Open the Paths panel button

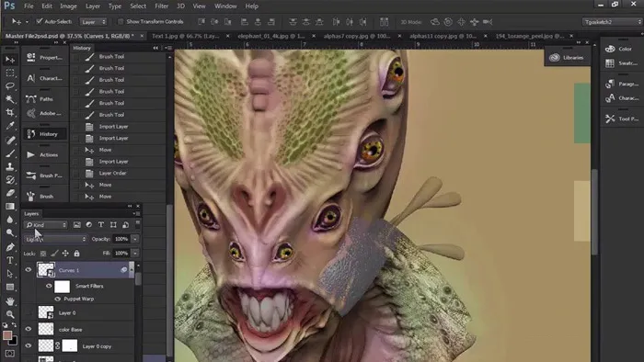tap(45, 99)
